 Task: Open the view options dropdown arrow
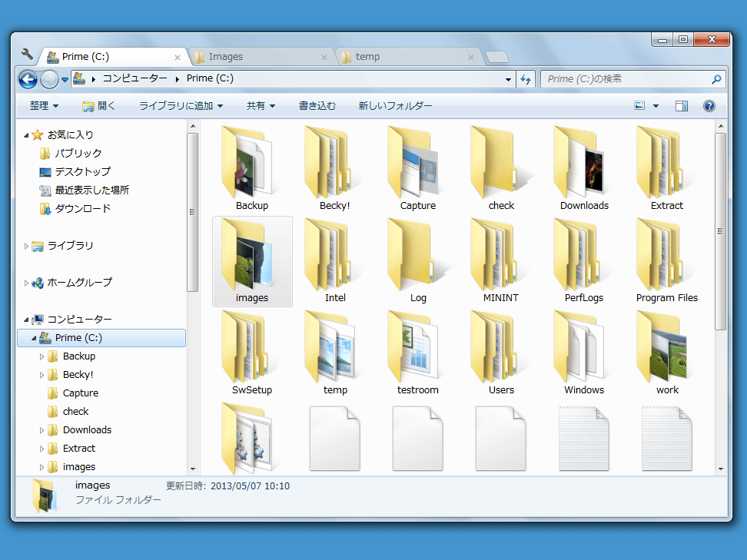[656, 106]
